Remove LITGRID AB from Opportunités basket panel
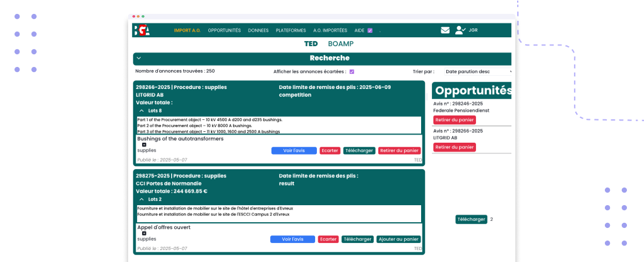 click(x=455, y=147)
